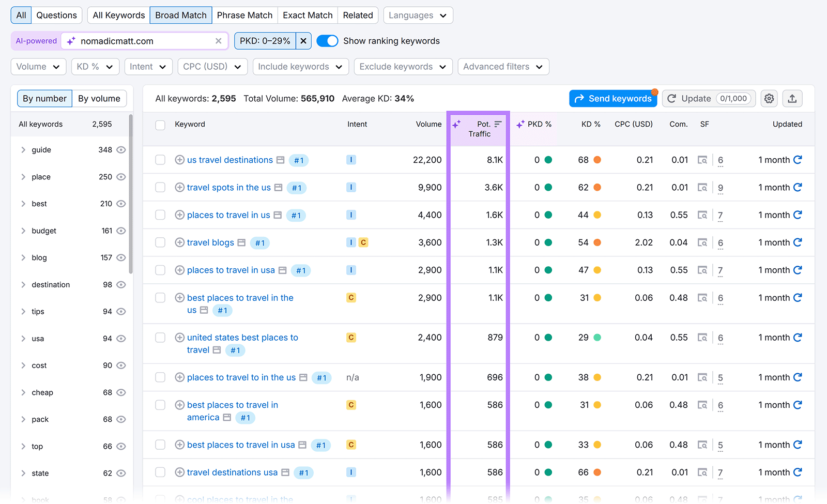Disable the "Show ranking keywords" toggle
This screenshot has width=827, height=504.
327,40
